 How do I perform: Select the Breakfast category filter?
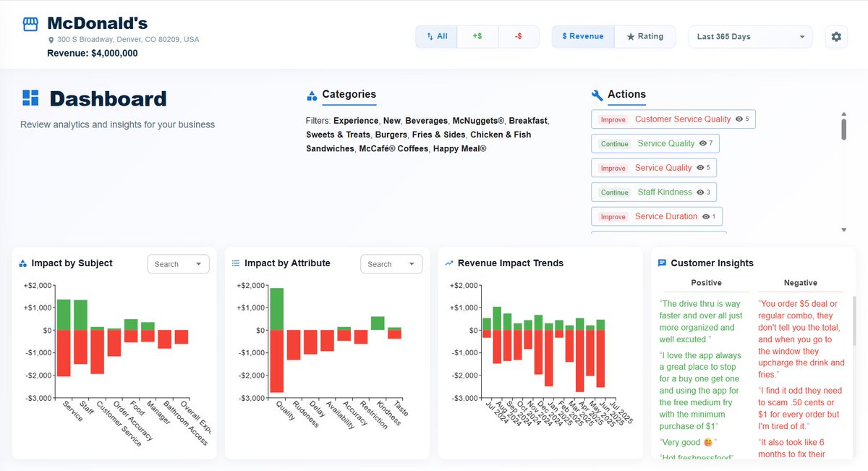tap(528, 121)
